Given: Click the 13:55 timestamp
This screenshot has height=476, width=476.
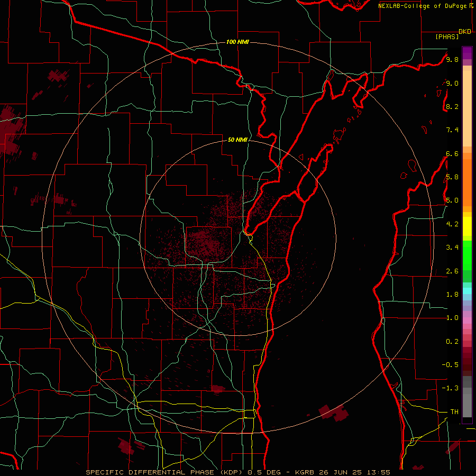Looking at the screenshot, I should click(x=379, y=472).
